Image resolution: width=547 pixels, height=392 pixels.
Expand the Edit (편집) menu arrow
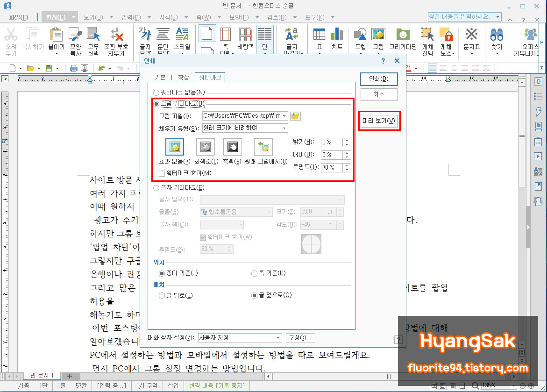click(73, 17)
